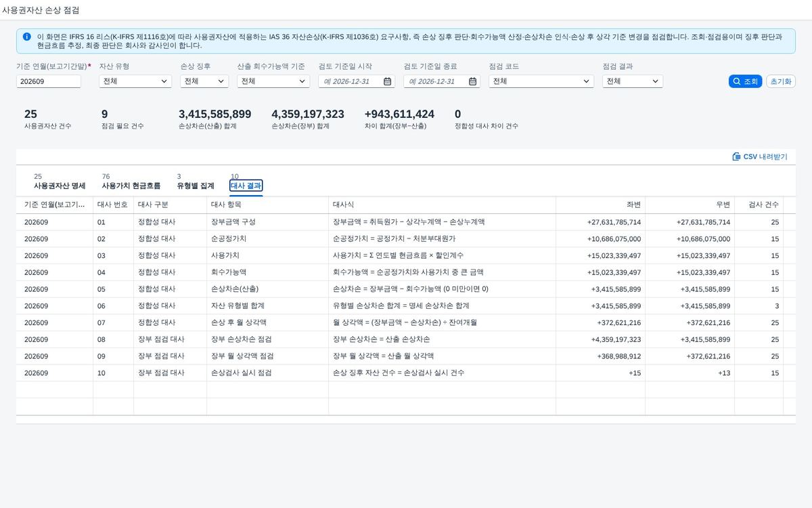Click formula 순공정가치 = 공정가치 − 처분부대원가

(x=394, y=239)
